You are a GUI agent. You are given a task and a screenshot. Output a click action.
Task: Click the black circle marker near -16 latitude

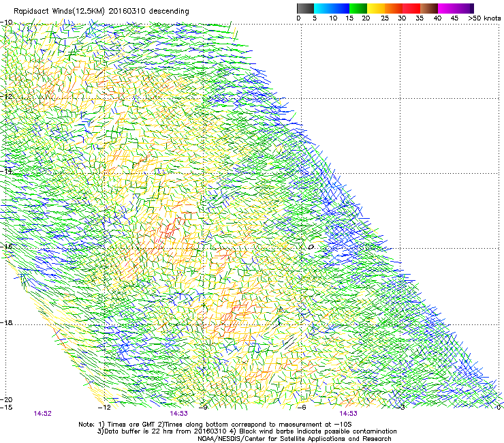pos(311,247)
